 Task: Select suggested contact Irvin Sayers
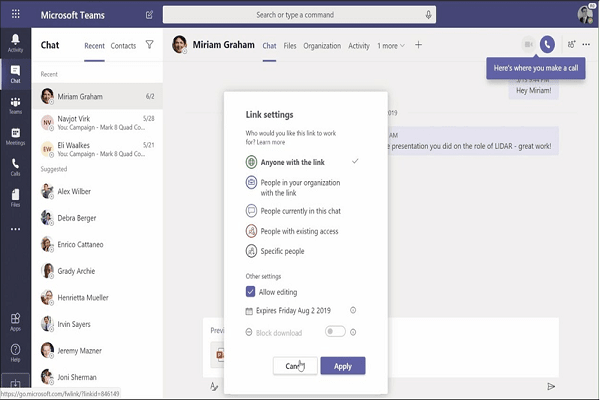click(x=98, y=324)
